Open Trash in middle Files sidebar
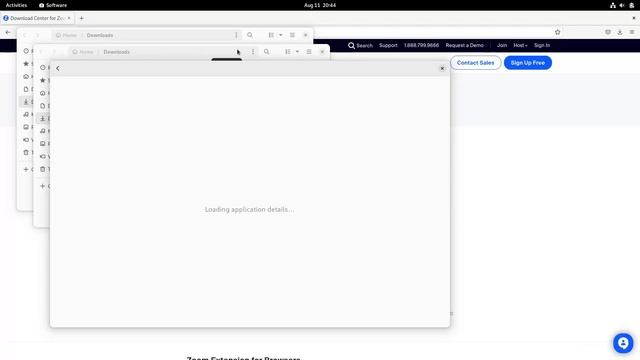The image size is (640, 360). 44,169
